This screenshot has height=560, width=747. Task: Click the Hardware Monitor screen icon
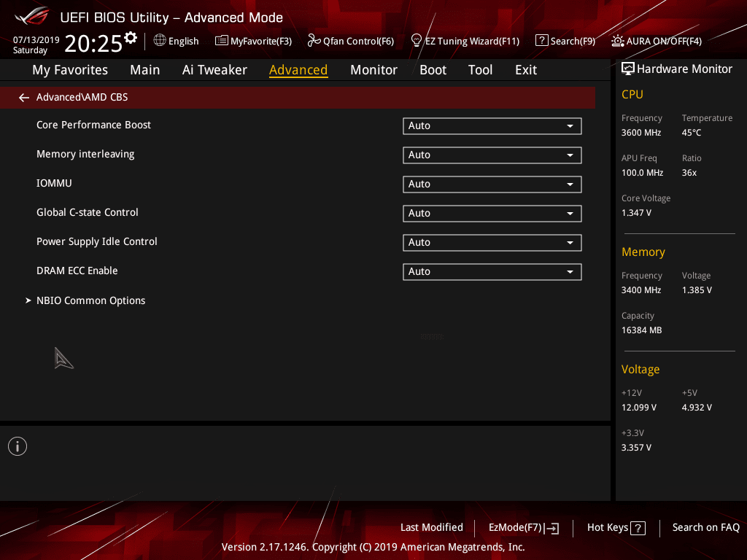pyautogui.click(x=628, y=69)
